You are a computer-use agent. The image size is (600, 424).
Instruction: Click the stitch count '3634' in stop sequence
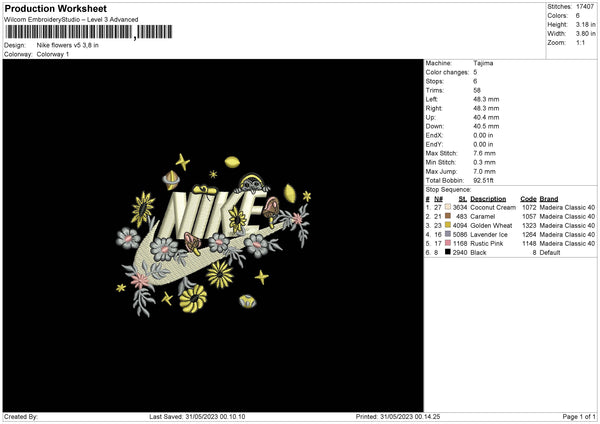pos(460,207)
